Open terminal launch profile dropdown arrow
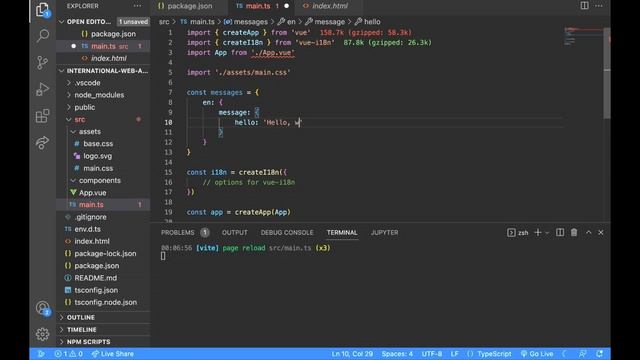This screenshot has height=360, width=640. coord(547,233)
